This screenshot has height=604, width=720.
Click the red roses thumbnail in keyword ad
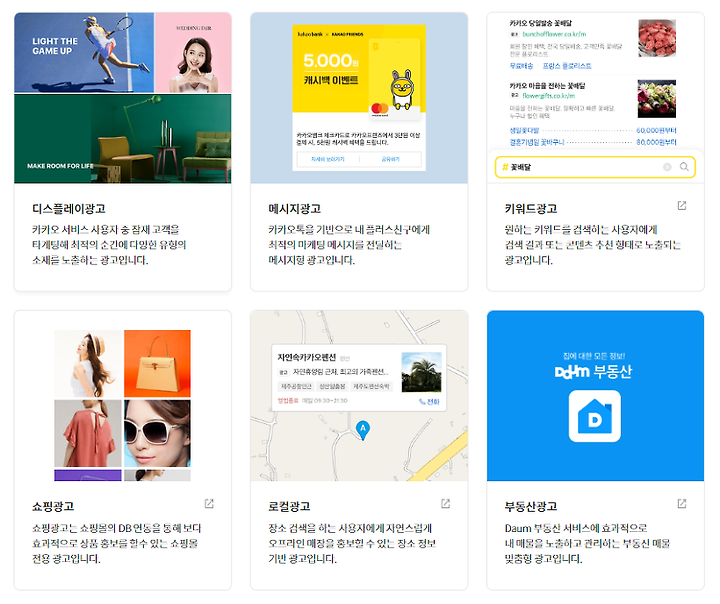coord(657,38)
